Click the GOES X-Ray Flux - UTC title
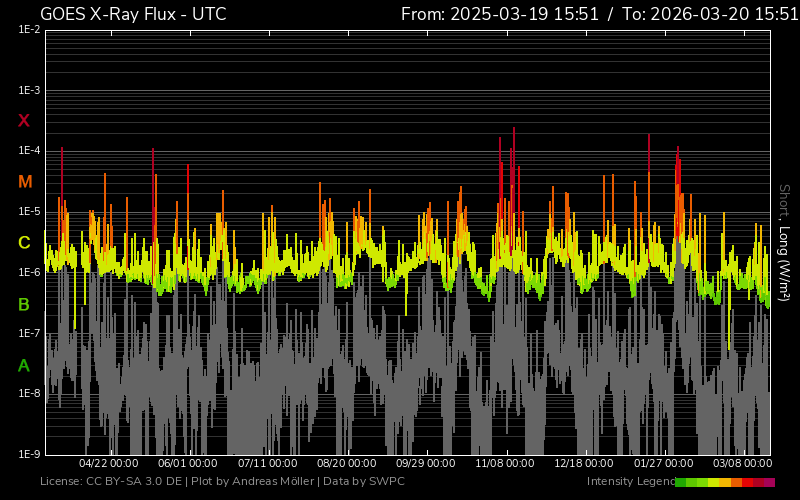The image size is (800, 500). click(x=133, y=14)
